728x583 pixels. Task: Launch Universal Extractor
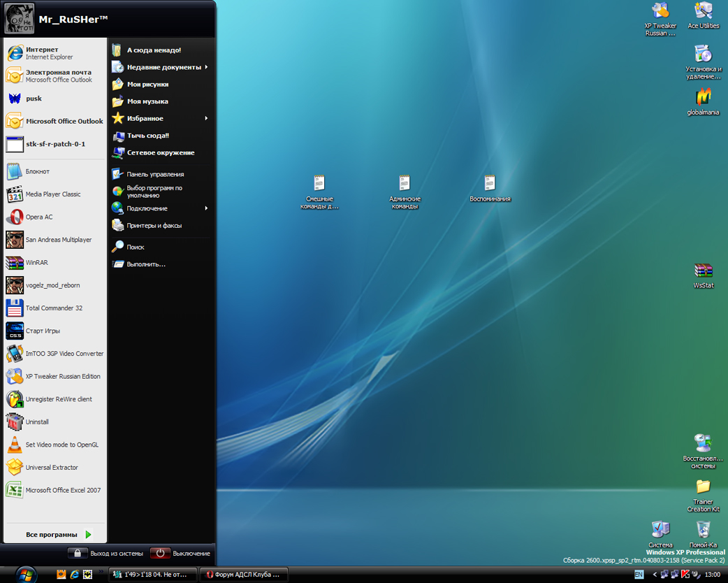54,468
